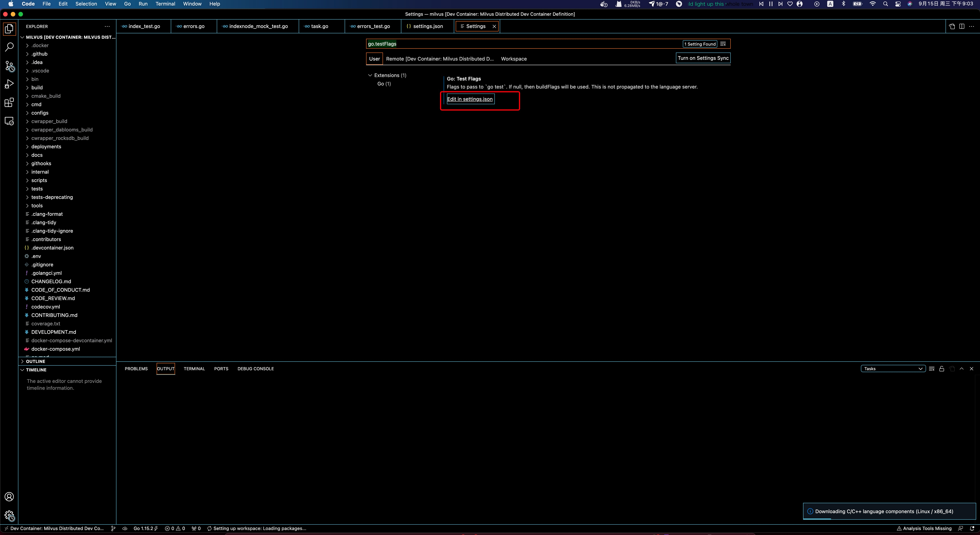Expand the OUTLINE section
980x535 pixels.
pyautogui.click(x=35, y=361)
